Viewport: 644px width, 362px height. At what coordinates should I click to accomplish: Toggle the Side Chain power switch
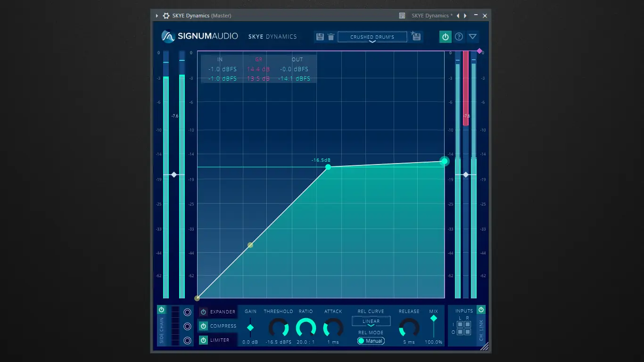[x=161, y=309]
